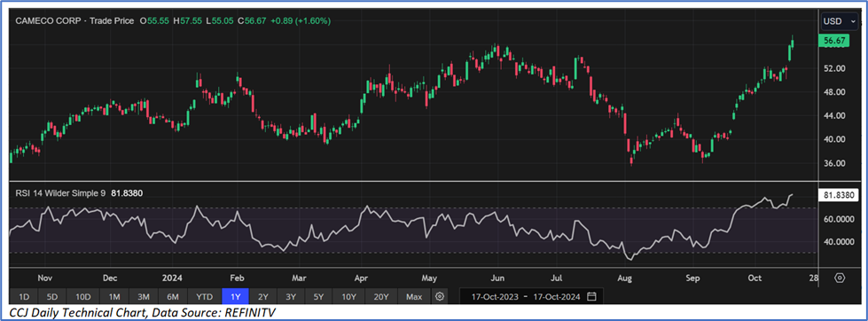Screen dimensions: 868x321
Task: Select the 1D time range
Action: click(x=25, y=296)
